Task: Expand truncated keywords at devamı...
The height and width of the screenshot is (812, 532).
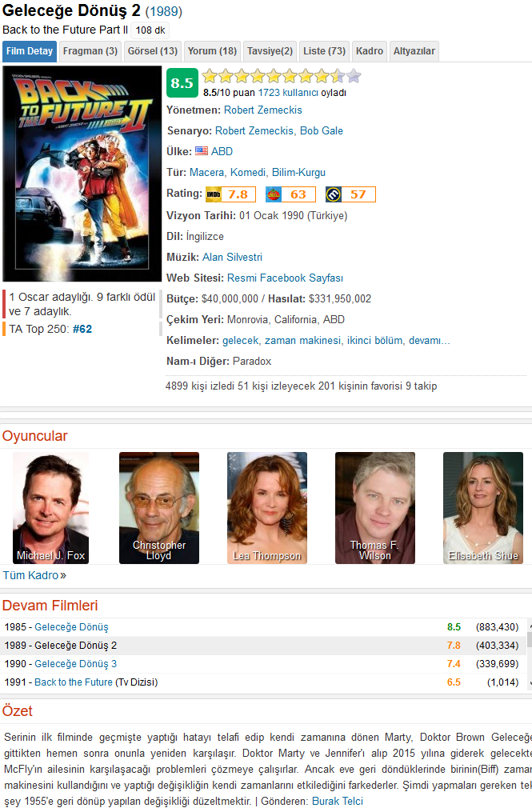Action: [429, 341]
